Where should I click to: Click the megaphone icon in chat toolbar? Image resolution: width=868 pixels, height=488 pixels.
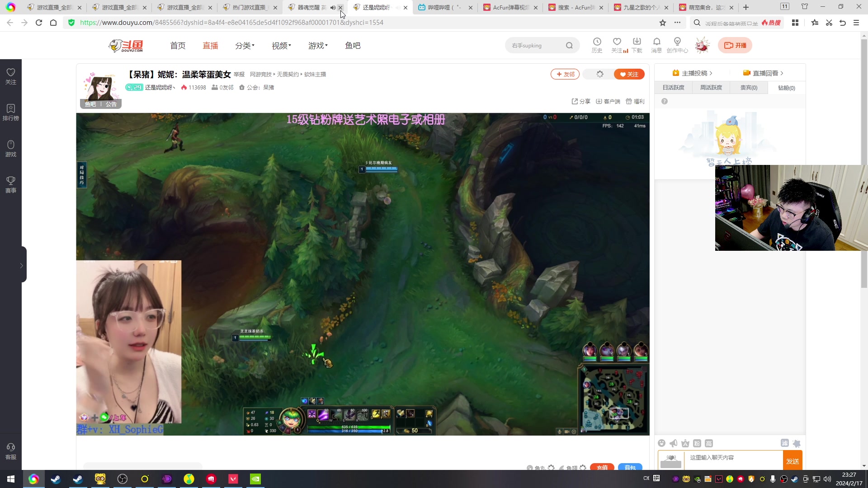674,443
